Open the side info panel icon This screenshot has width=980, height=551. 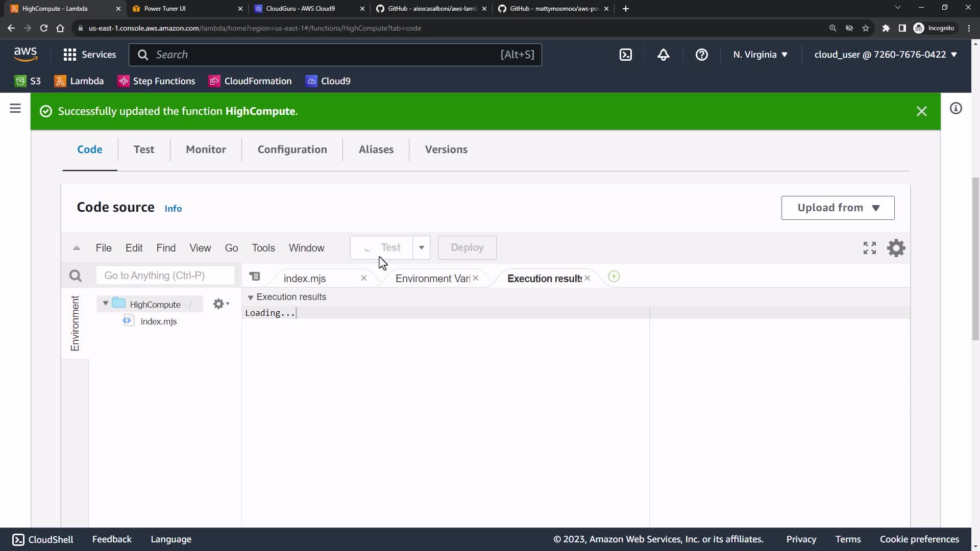tap(955, 108)
